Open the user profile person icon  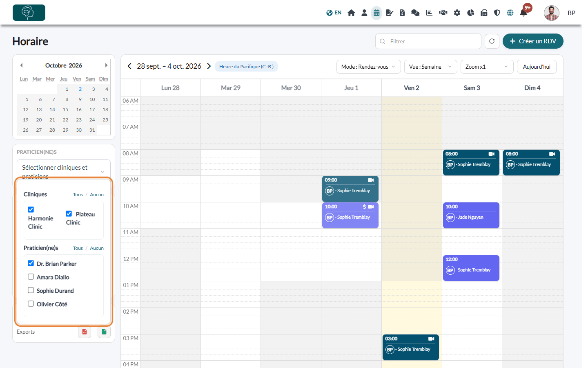(364, 13)
